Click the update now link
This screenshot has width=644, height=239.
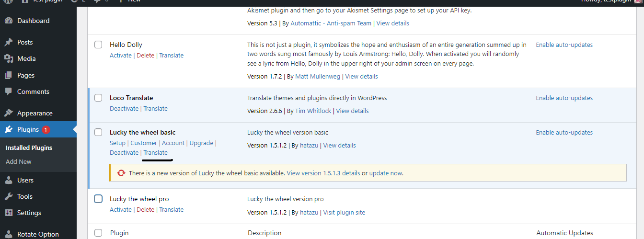coord(386,173)
